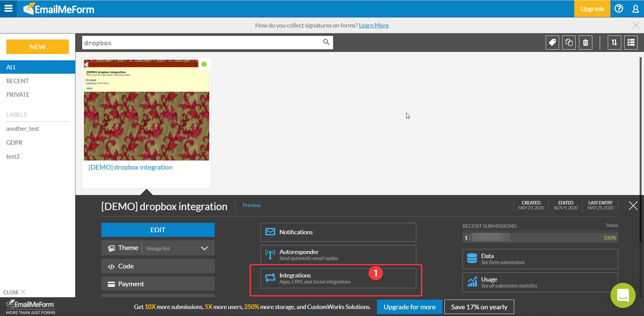Open the Preview link
This screenshot has height=316, width=644.
point(252,205)
